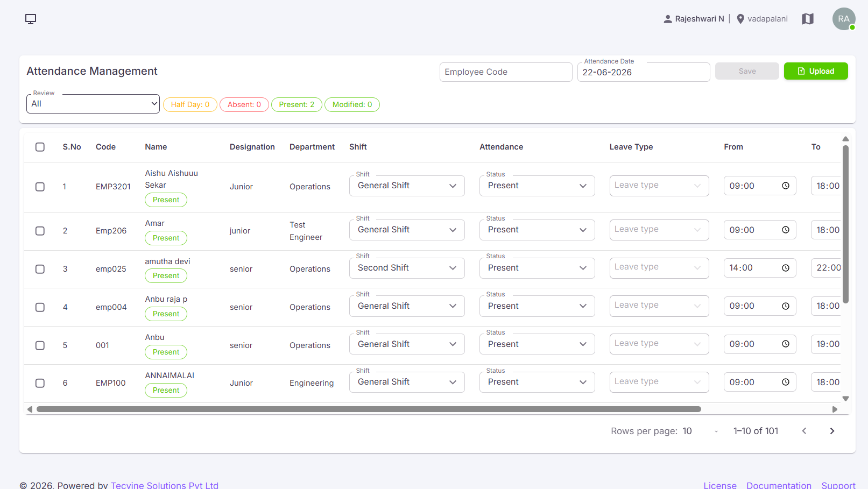This screenshot has width=868, height=489.
Task: Open the Tecvine Solutions Pvt Ltd link
Action: [165, 485]
